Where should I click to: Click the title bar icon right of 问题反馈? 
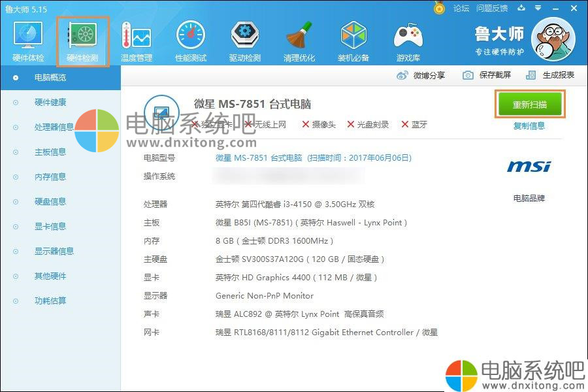(521, 8)
